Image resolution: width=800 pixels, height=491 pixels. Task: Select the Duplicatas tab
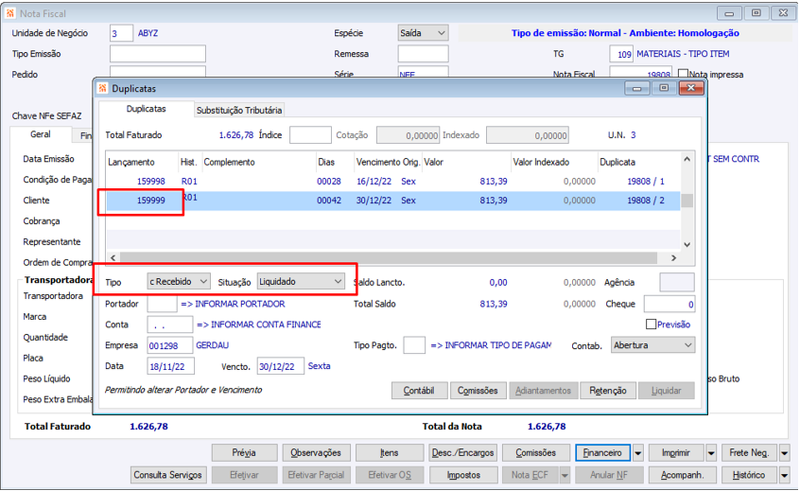(x=146, y=109)
